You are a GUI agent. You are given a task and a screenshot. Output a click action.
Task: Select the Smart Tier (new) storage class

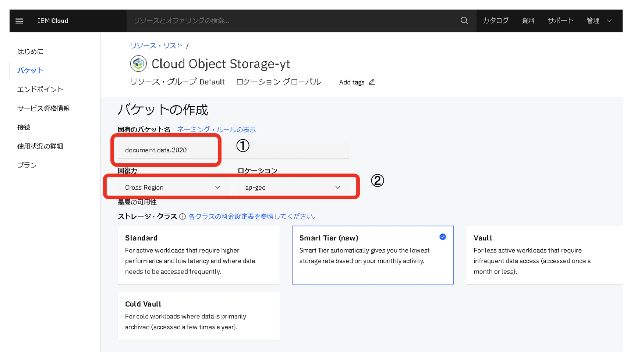tap(373, 255)
